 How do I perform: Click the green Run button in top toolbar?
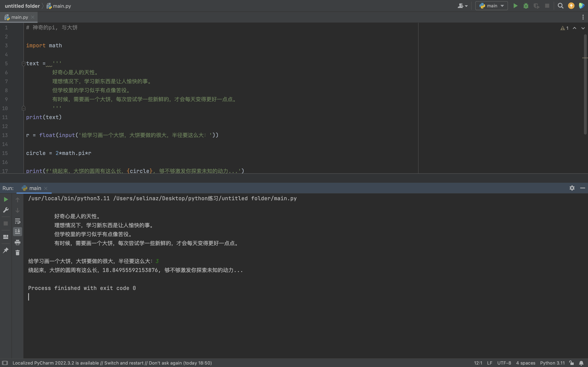515,6
